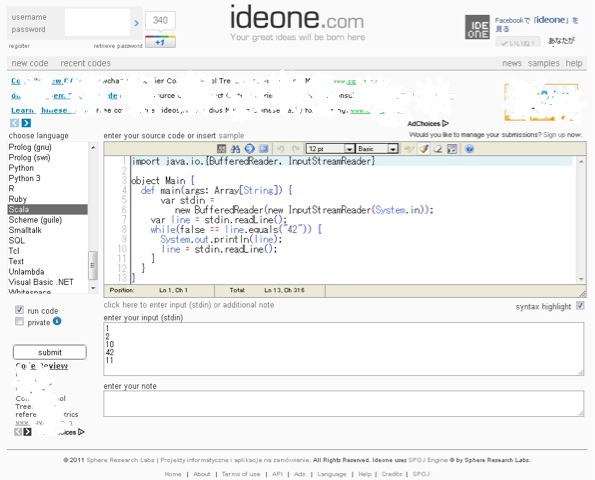Viewport: 595px width, 480px height.
Task: Click the retrieve password link
Action: tap(118, 46)
